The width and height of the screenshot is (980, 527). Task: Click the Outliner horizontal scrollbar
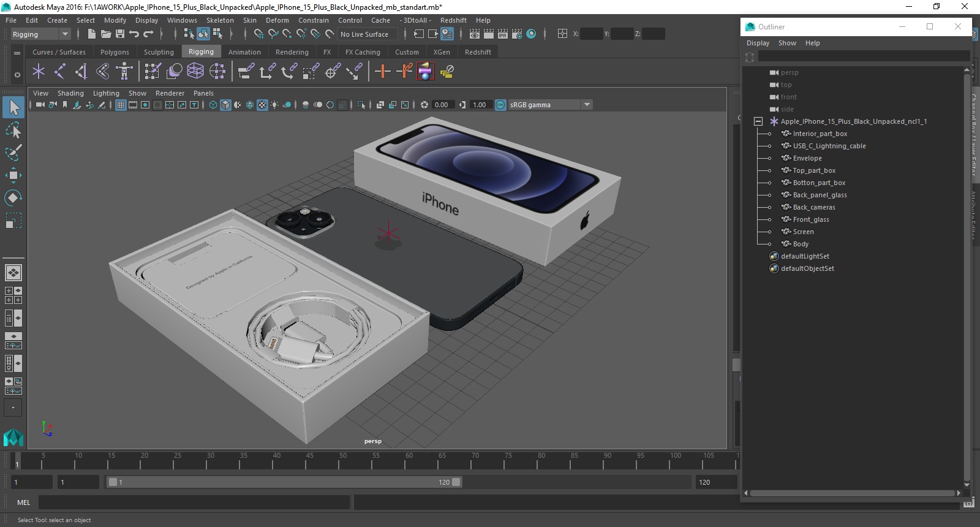pyautogui.click(x=852, y=493)
